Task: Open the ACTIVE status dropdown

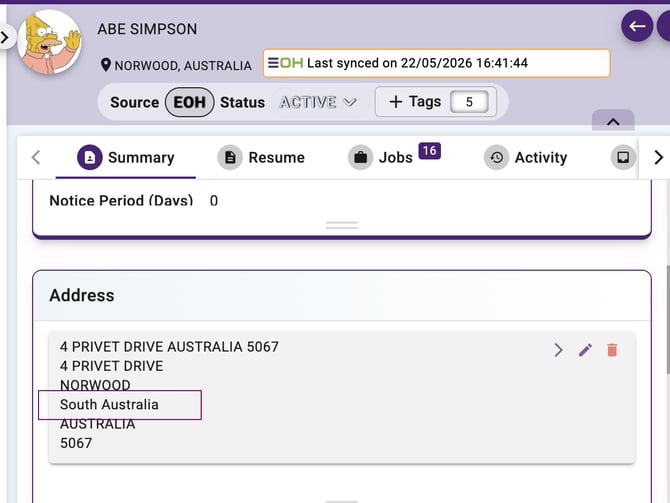Action: (318, 102)
